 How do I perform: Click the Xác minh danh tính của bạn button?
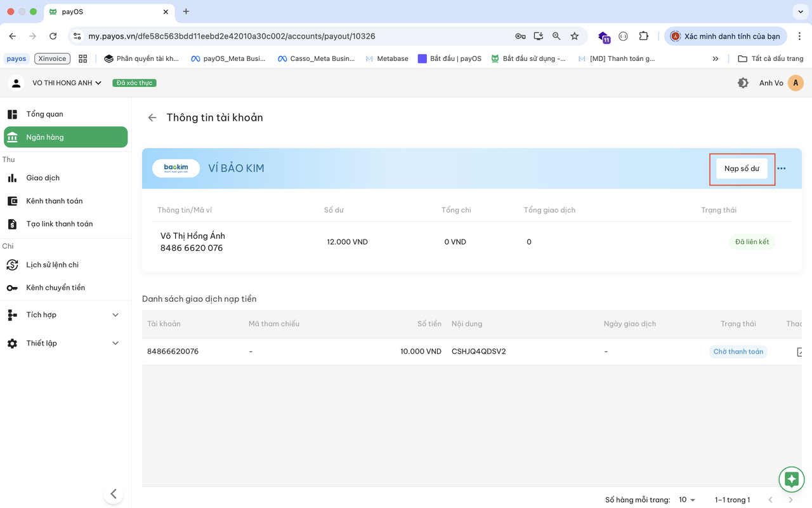click(726, 36)
